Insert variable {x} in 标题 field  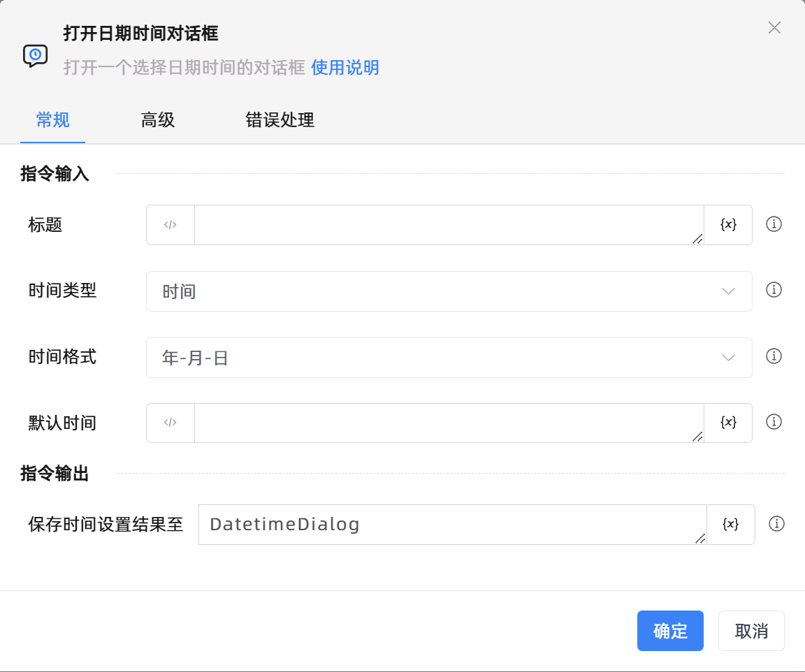(x=728, y=225)
